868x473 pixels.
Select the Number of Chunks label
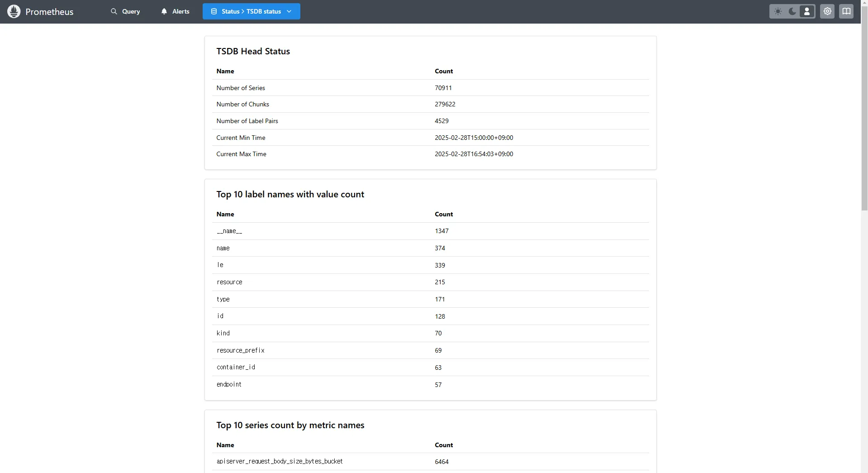[x=242, y=104]
